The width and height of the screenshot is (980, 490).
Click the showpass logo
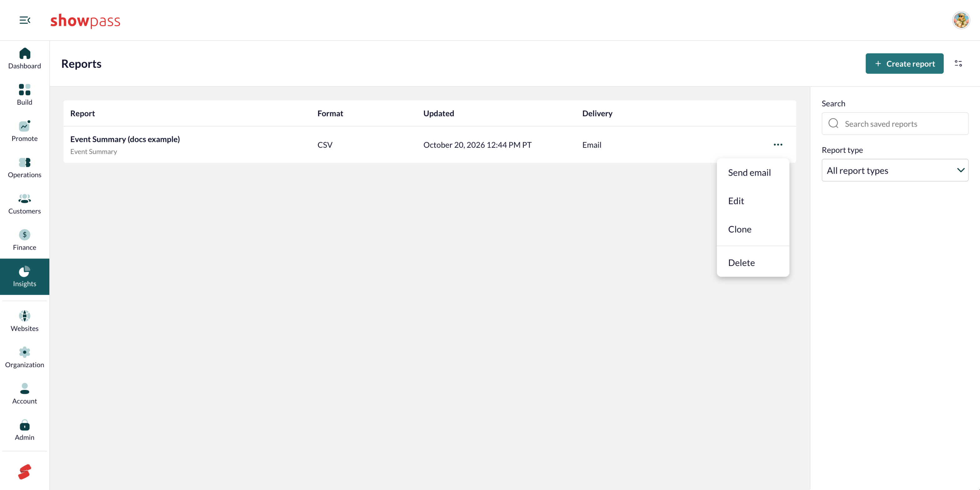[85, 21]
